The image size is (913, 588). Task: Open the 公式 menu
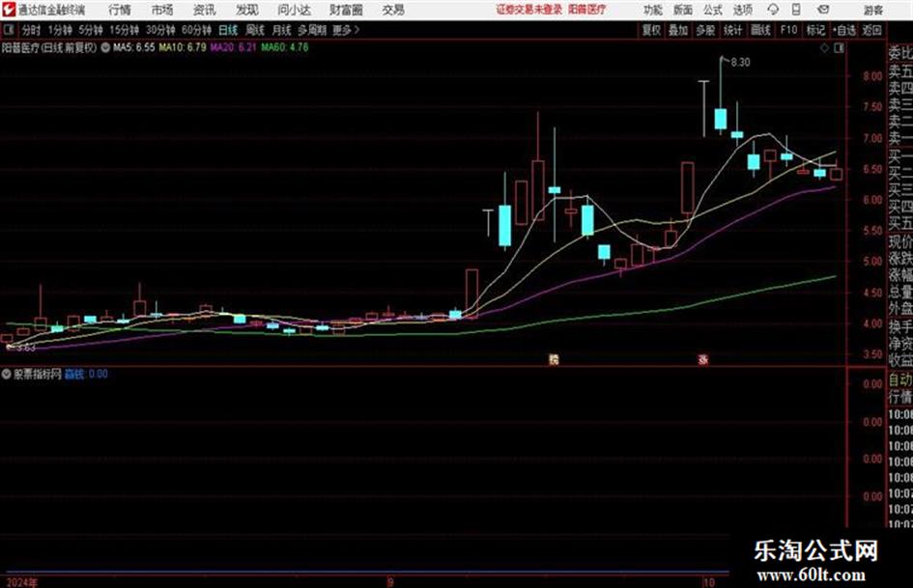coord(712,10)
